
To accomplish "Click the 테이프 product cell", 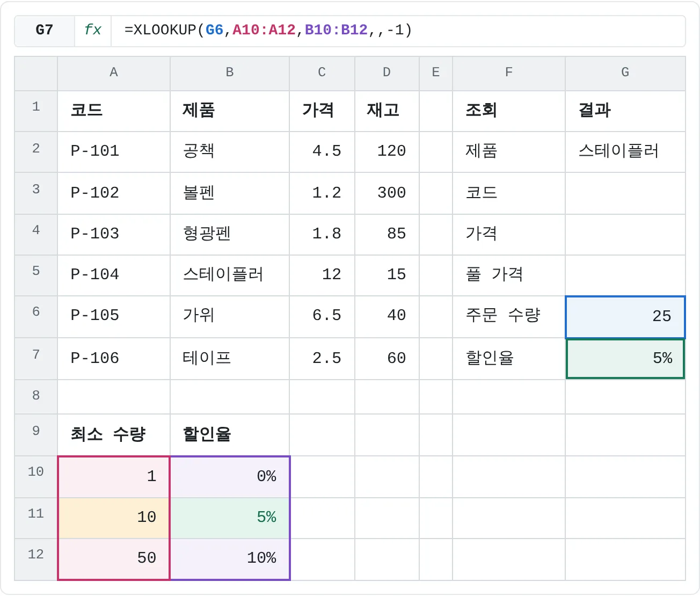I will [x=230, y=359].
